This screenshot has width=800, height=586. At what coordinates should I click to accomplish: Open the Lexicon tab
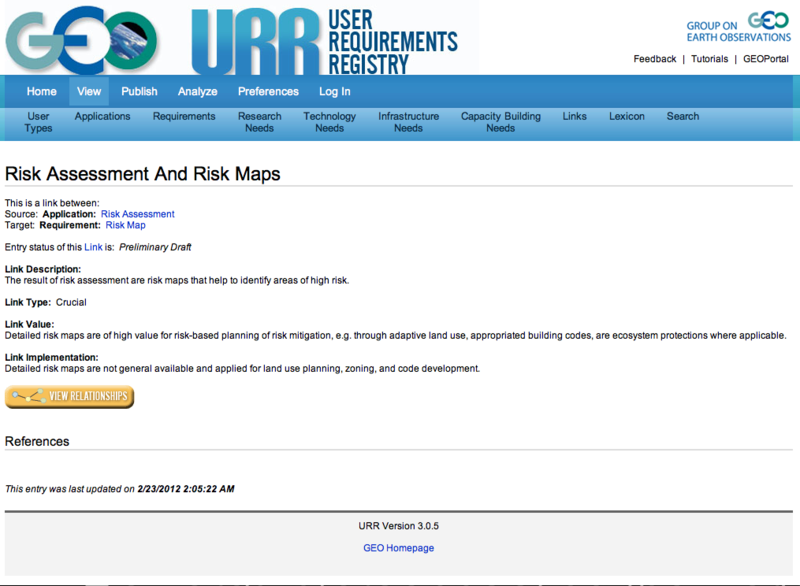627,116
